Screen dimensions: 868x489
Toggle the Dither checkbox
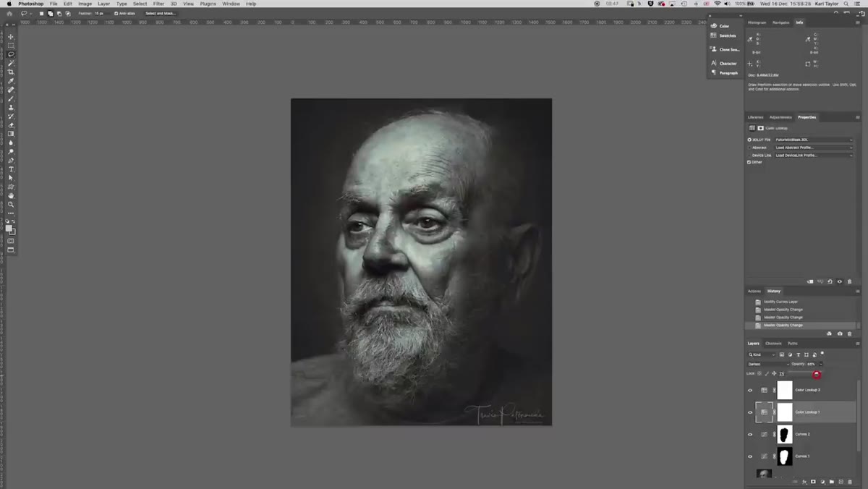749,162
